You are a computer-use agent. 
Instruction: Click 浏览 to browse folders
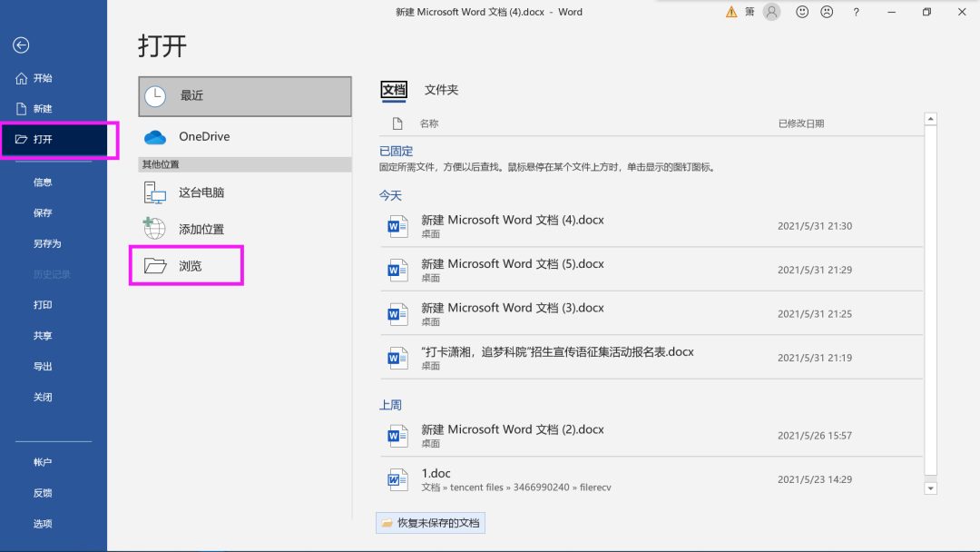189,266
